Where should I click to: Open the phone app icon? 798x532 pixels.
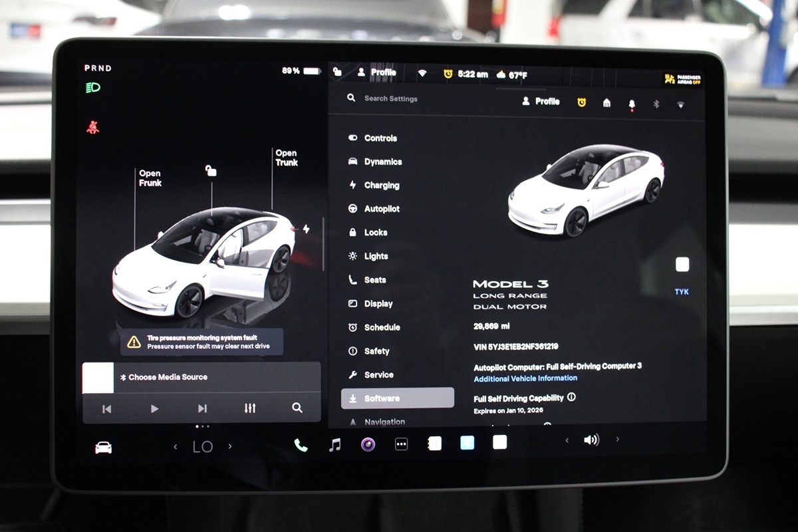tap(301, 445)
